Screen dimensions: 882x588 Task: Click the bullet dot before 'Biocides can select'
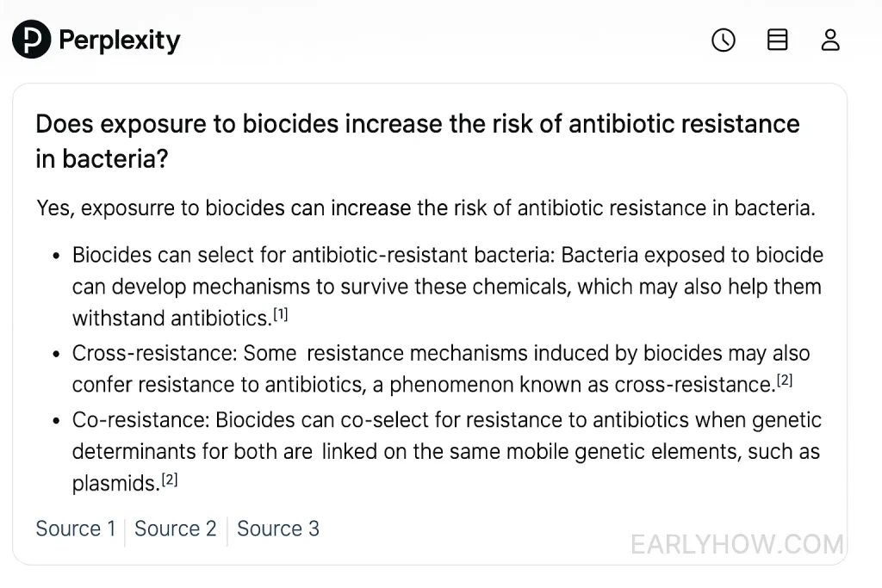tap(56, 257)
